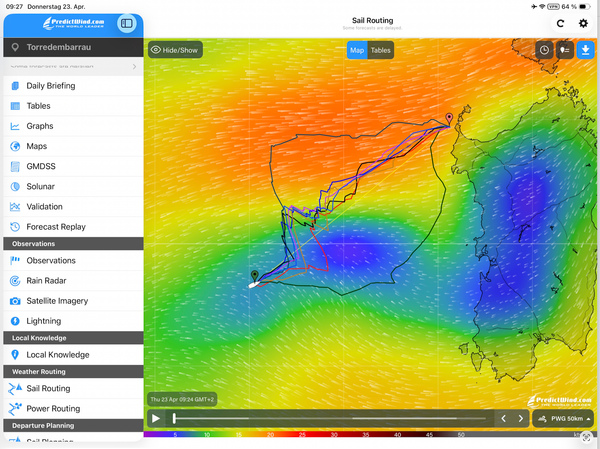
Task: Open the PWG 50km model dropdown
Action: coord(563,419)
